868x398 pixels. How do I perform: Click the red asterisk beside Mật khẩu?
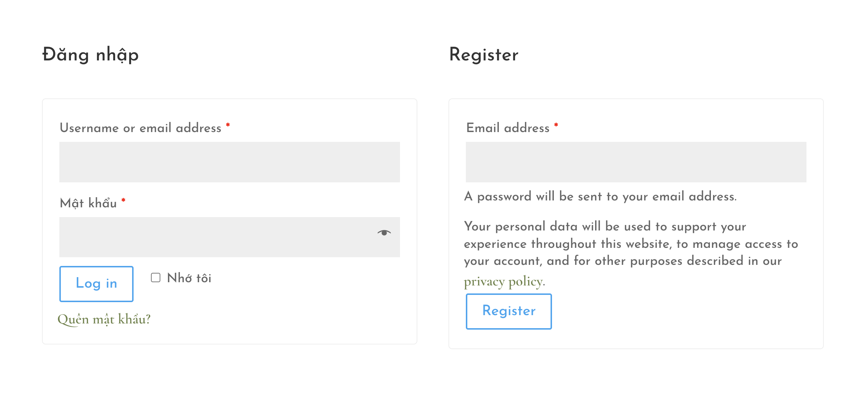click(123, 200)
